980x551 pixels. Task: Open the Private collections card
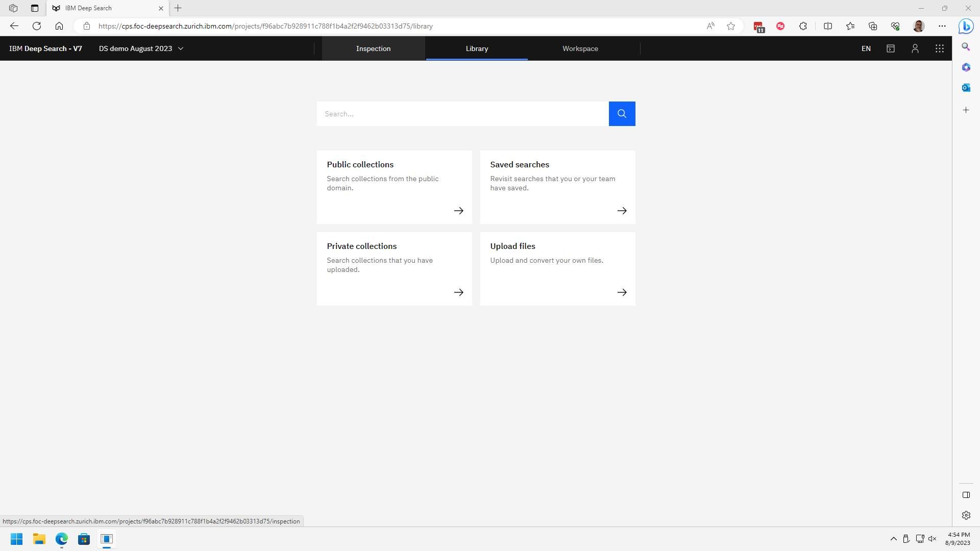click(395, 269)
